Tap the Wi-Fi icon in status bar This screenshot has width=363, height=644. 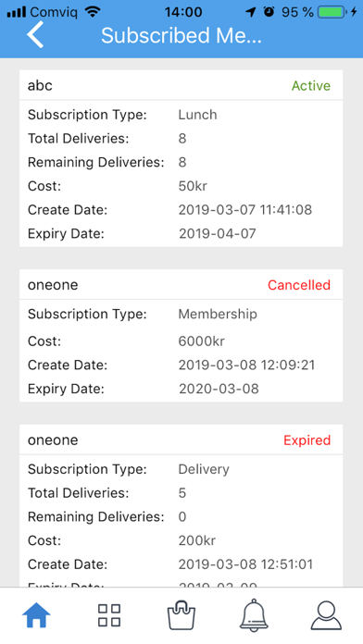click(93, 12)
